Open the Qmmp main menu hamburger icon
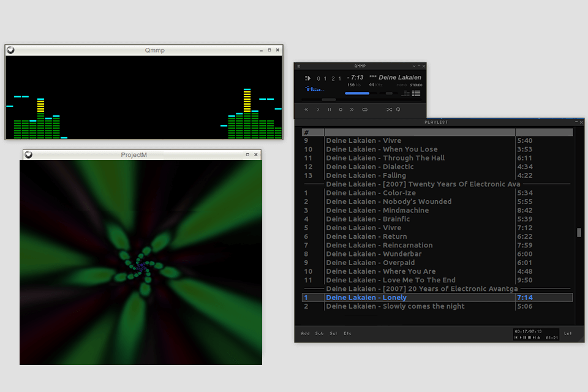Screen dimensions: 588x392 pos(299,66)
